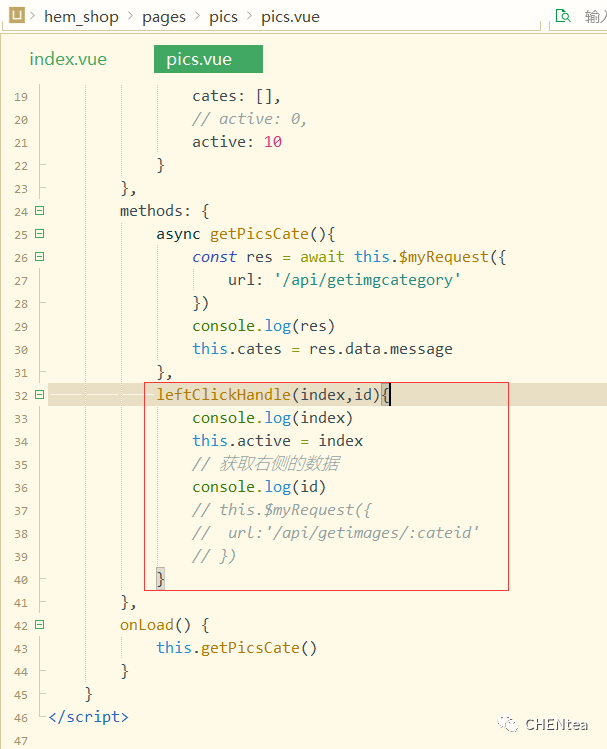
Task: Click the pages breadcrumb folder
Action: click(164, 17)
